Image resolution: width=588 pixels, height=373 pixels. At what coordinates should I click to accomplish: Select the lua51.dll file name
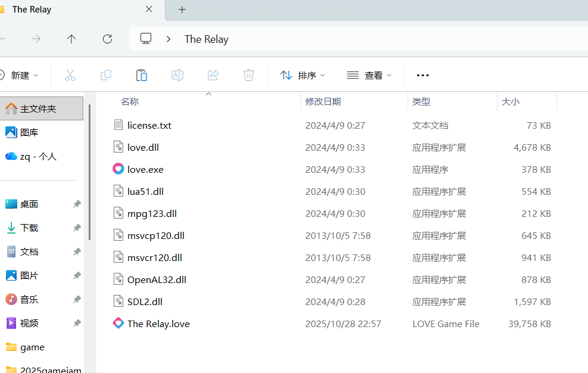(x=145, y=192)
